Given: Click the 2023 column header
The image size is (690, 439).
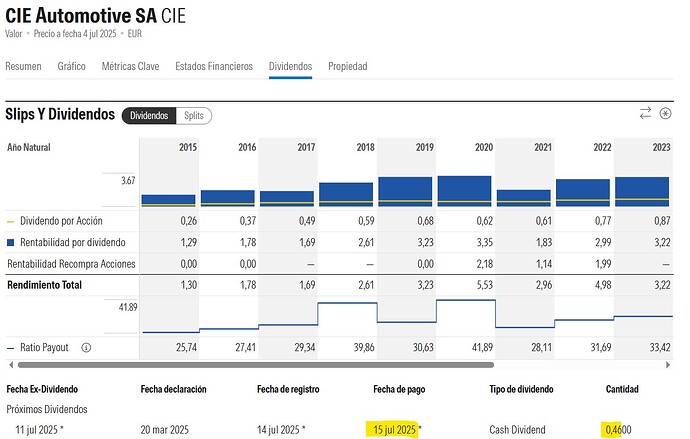Looking at the screenshot, I should click(661, 147).
